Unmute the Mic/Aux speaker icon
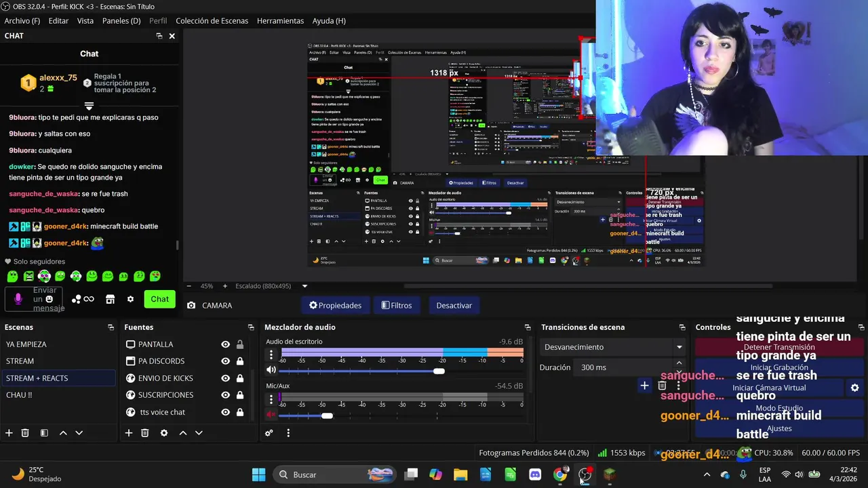Viewport: 868px width, 488px height. [x=271, y=415]
